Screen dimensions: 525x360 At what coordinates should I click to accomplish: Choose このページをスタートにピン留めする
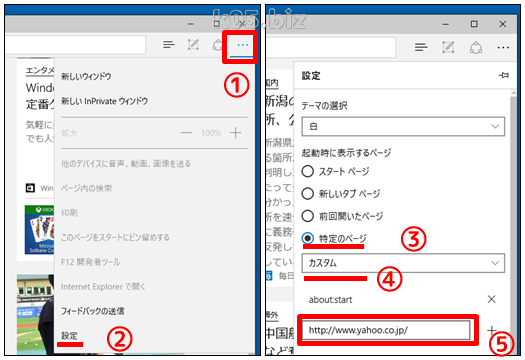(x=115, y=237)
